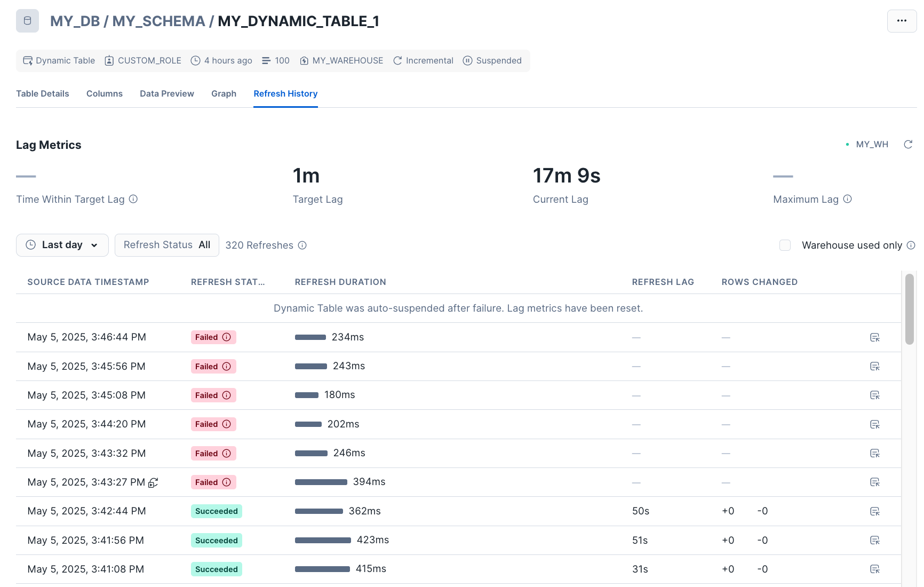Enable the Warehouse used only checkbox
924x587 pixels.
(785, 245)
